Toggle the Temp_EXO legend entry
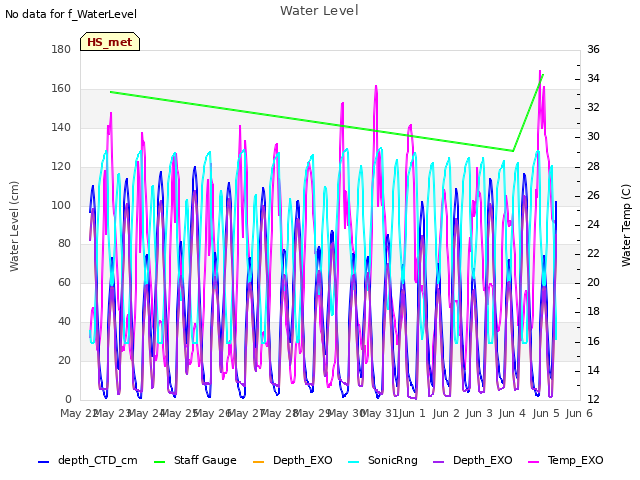This screenshot has width=640, height=480. [566, 460]
